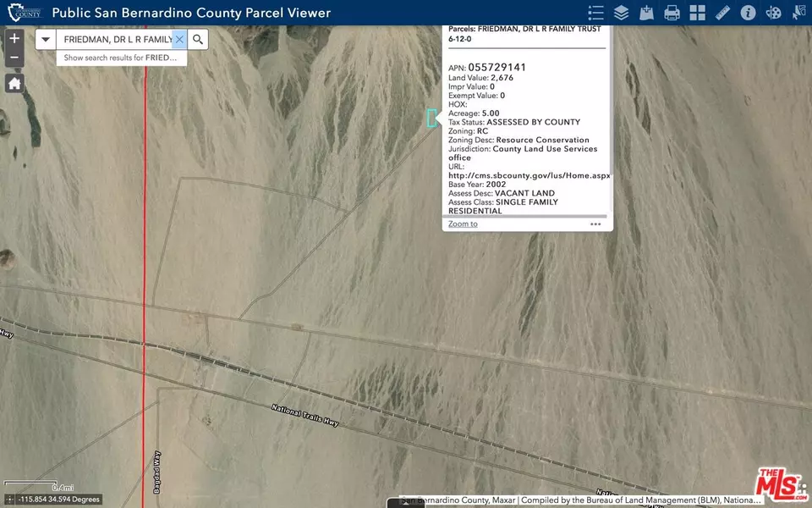Show search results for FRIEDMAN suggestion

(x=120, y=58)
